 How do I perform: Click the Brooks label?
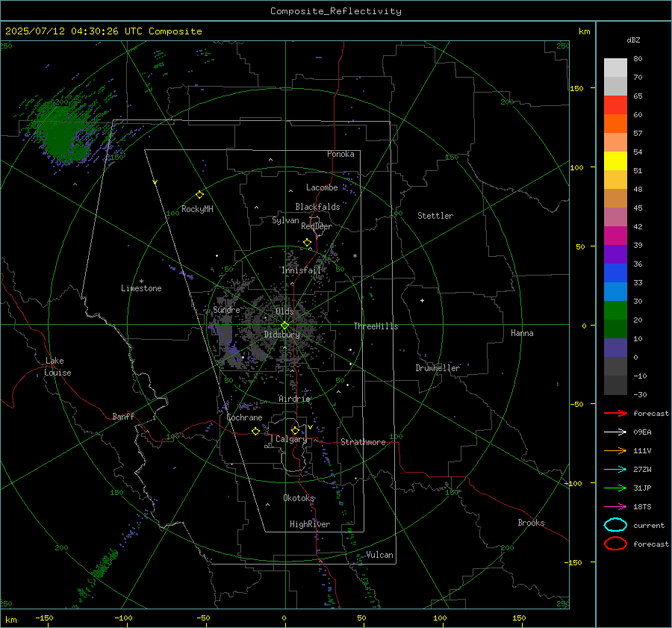[531, 523]
